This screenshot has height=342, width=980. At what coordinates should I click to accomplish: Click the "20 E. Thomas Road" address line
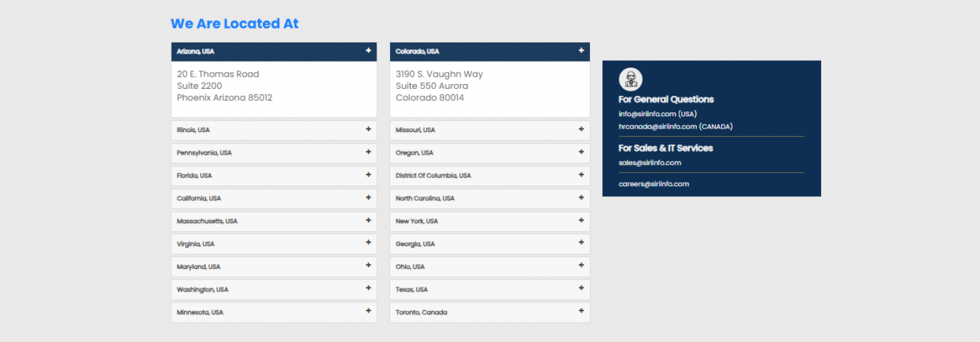(218, 74)
